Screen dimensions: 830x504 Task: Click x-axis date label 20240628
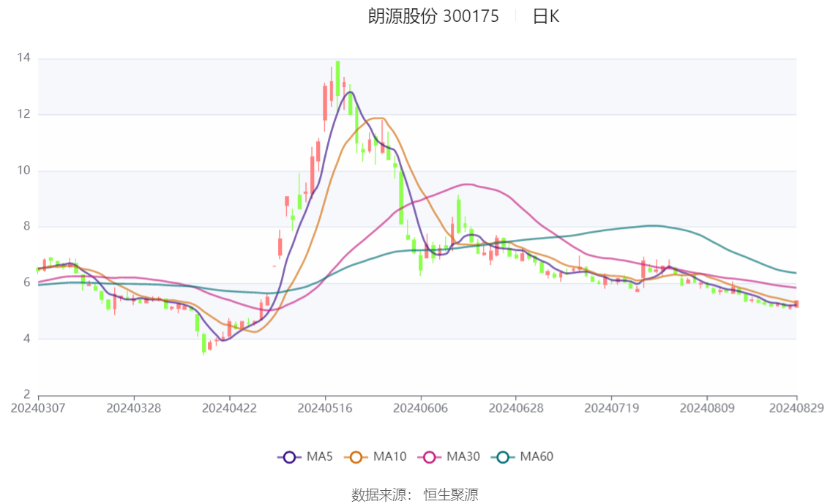tap(515, 408)
